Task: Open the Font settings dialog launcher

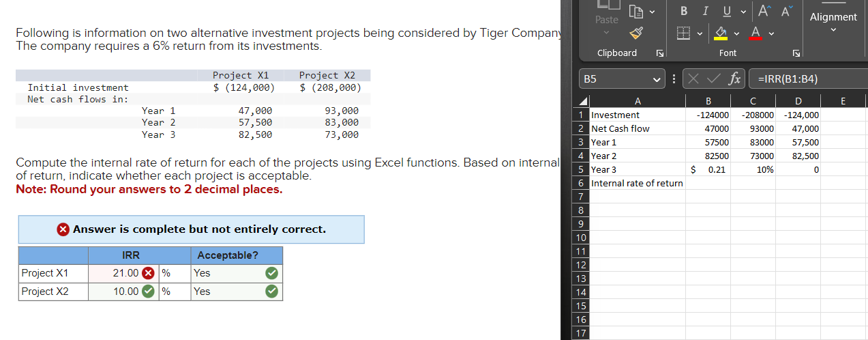Action: pyautogui.click(x=796, y=53)
